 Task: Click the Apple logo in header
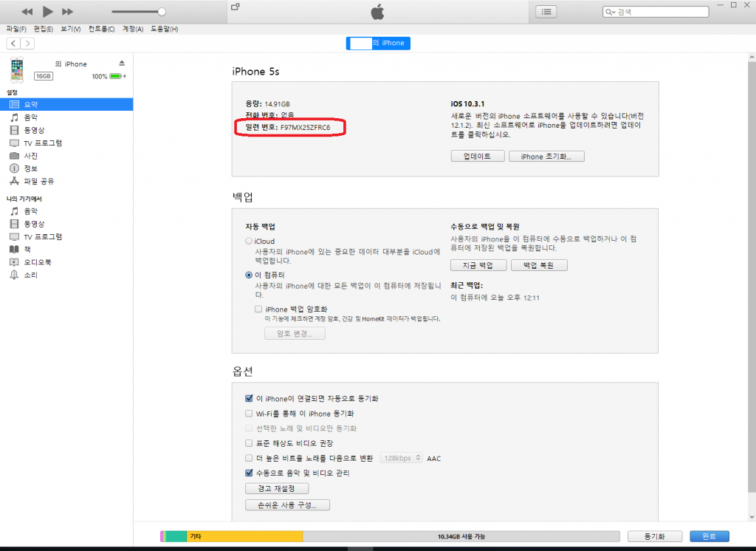point(377,12)
